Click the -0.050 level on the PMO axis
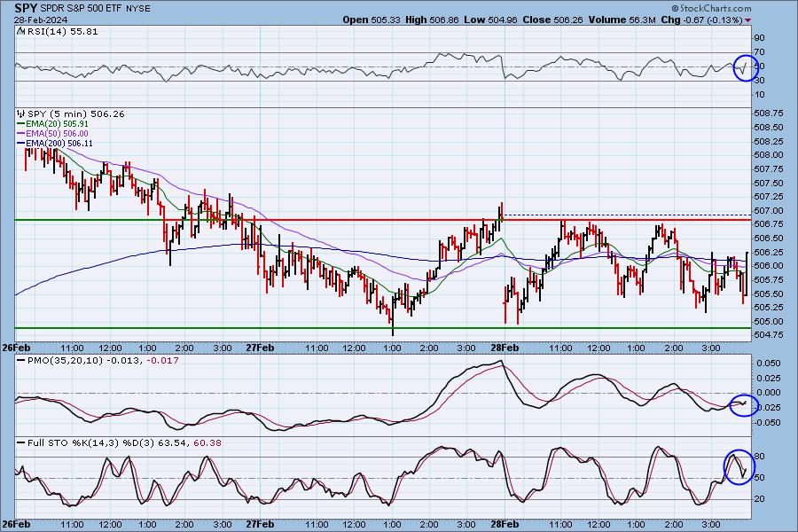Viewport: 798px width, 532px height. (767, 423)
